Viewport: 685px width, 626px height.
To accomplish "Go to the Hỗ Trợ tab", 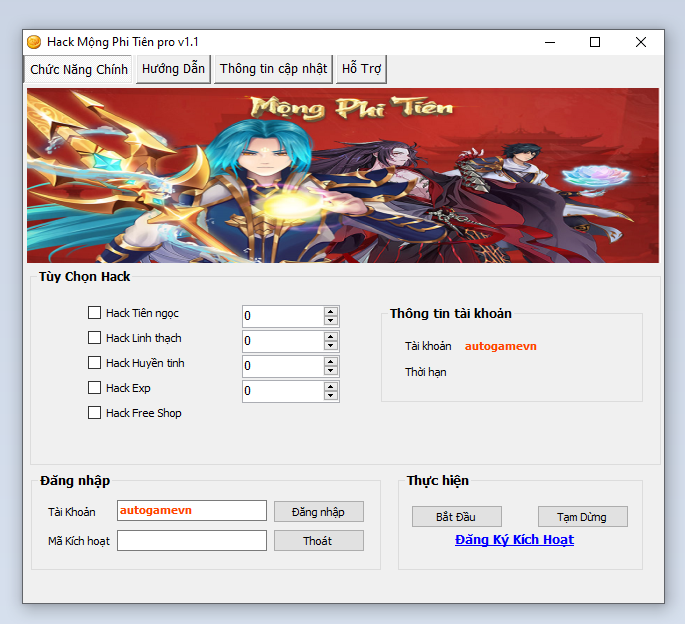I will pos(361,69).
